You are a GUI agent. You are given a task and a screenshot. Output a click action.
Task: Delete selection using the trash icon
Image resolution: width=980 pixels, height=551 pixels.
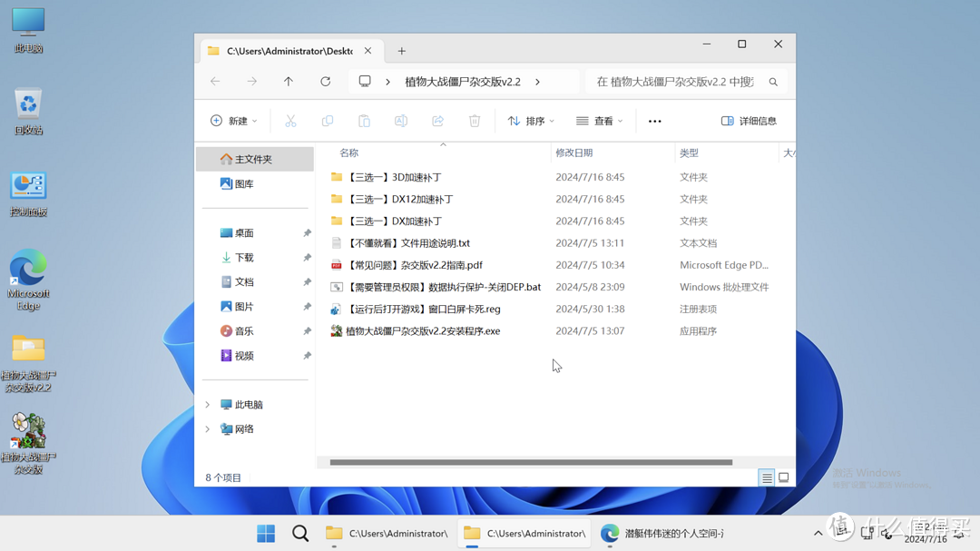click(x=474, y=120)
